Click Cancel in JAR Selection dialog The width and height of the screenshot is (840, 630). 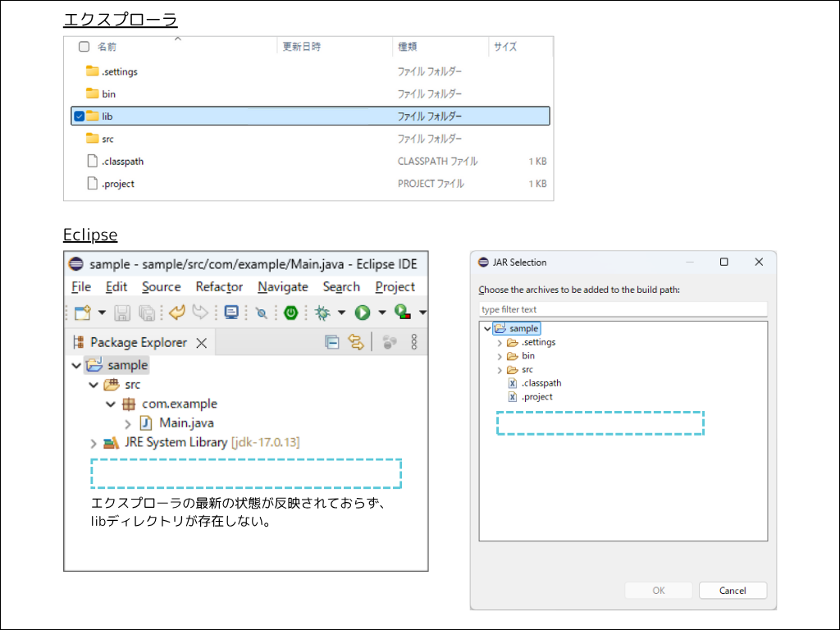tap(733, 591)
